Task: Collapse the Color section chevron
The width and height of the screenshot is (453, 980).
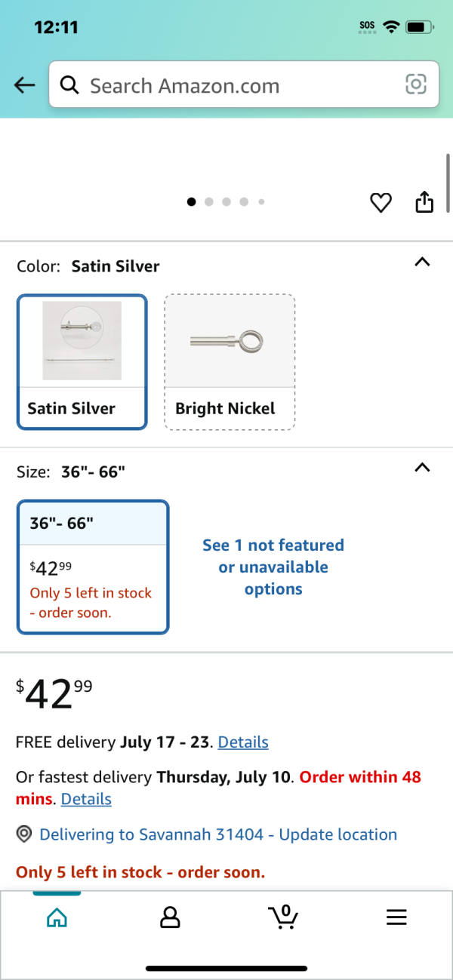Action: pyautogui.click(x=423, y=263)
